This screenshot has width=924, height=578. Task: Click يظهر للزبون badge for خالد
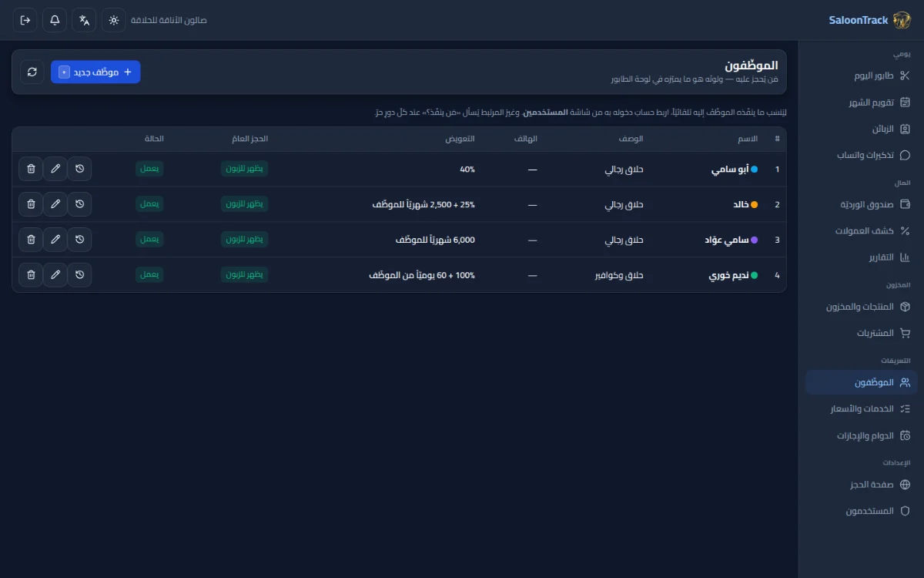pyautogui.click(x=245, y=204)
